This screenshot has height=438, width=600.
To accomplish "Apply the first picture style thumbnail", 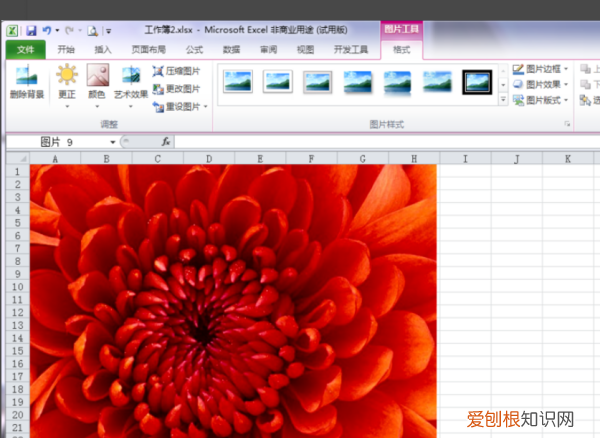I will tap(238, 81).
